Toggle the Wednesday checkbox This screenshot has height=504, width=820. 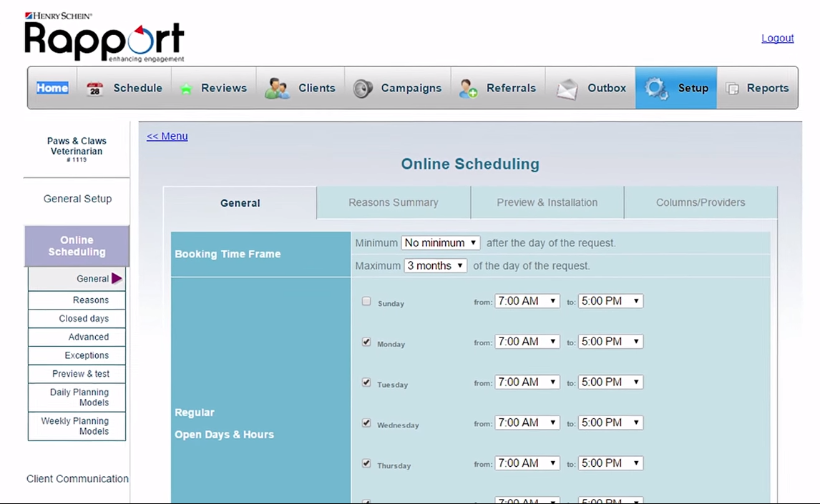[x=366, y=423]
